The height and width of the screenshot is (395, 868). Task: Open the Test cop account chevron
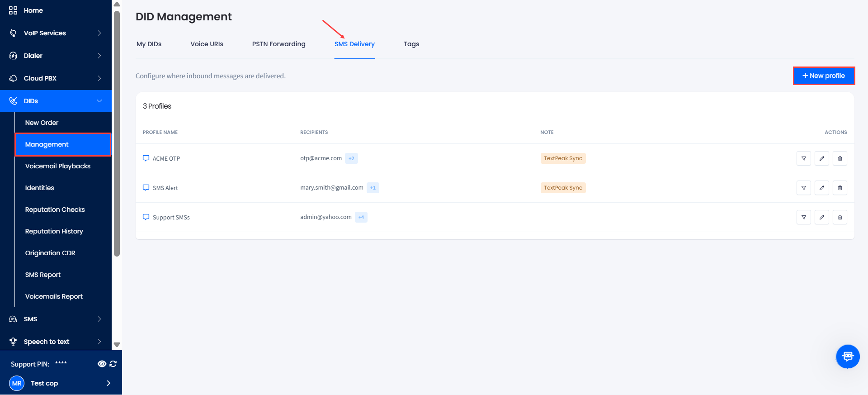tap(108, 383)
